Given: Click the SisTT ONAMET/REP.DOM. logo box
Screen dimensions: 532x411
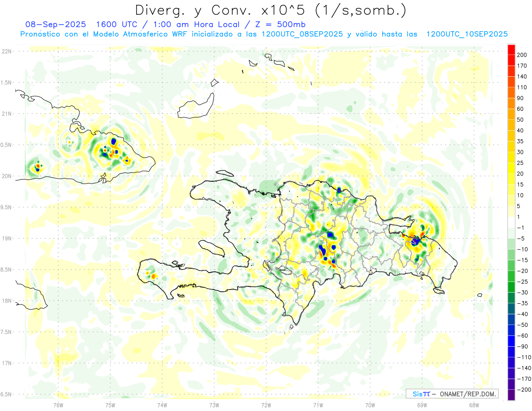Looking at the screenshot, I should point(452,393).
